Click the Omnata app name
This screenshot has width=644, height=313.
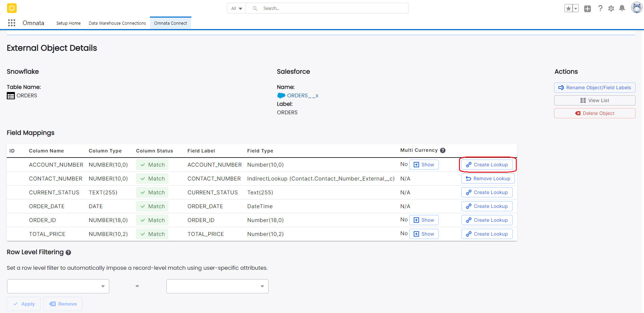coord(33,23)
